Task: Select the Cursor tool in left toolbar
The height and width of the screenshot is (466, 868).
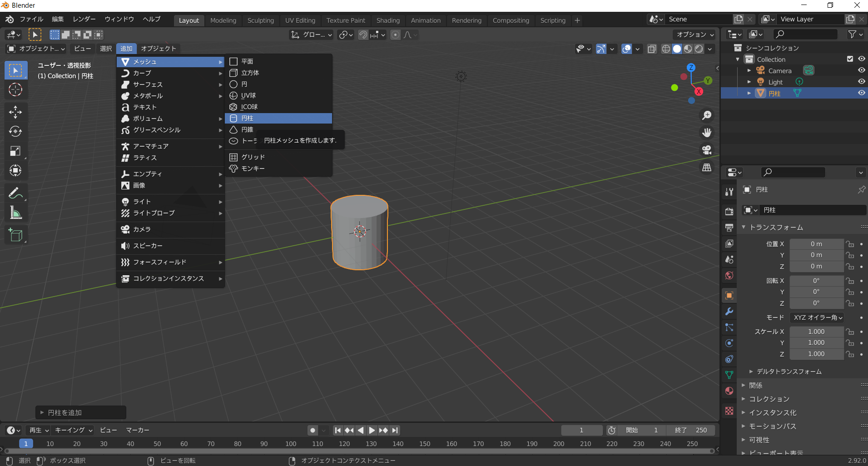Action: point(15,89)
